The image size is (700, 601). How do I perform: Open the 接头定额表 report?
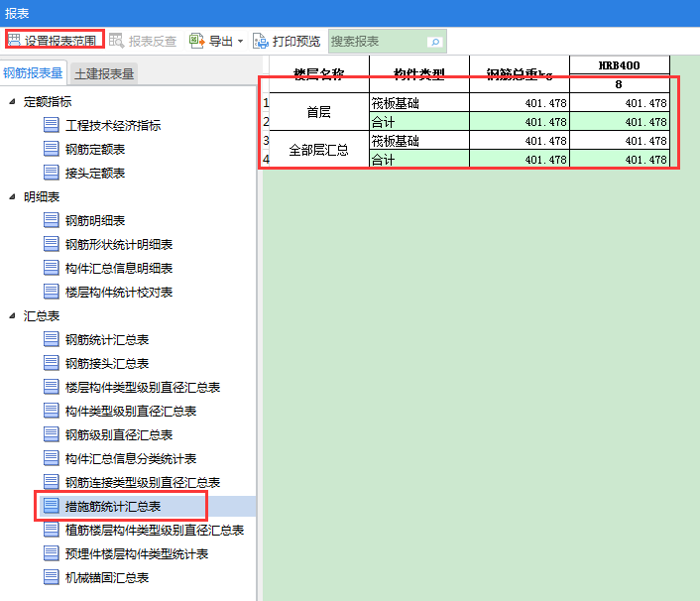pyautogui.click(x=95, y=174)
